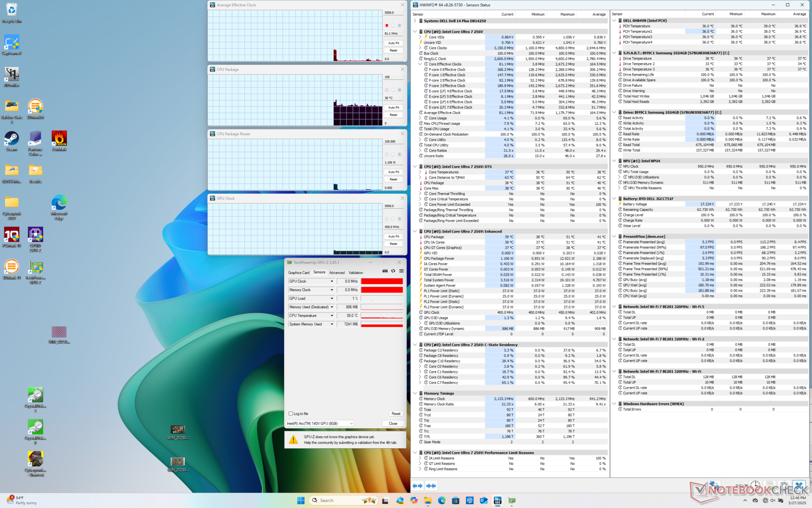Open the Memory Clock sensor dropdown in GPU-Z
This screenshot has height=508, width=812.
pos(332,290)
